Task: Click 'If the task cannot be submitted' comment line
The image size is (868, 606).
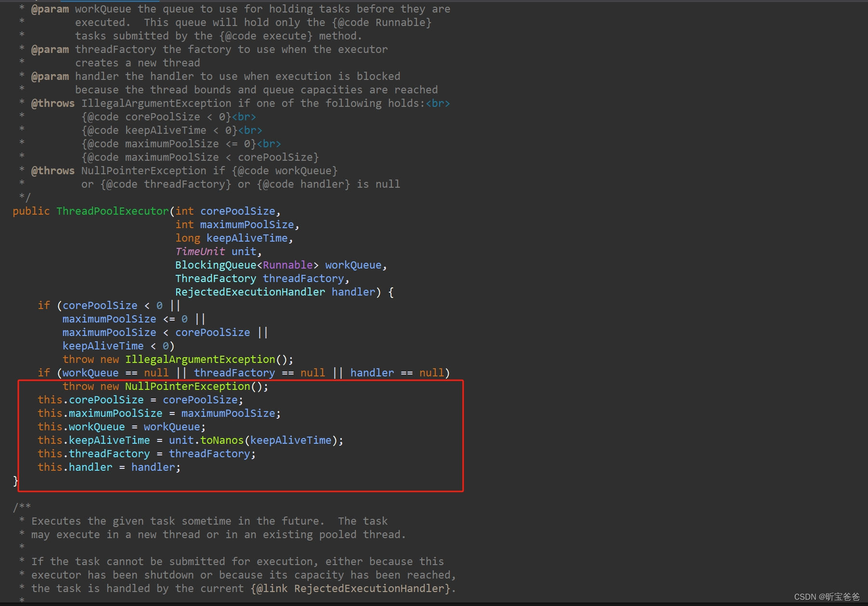Action: 238,562
